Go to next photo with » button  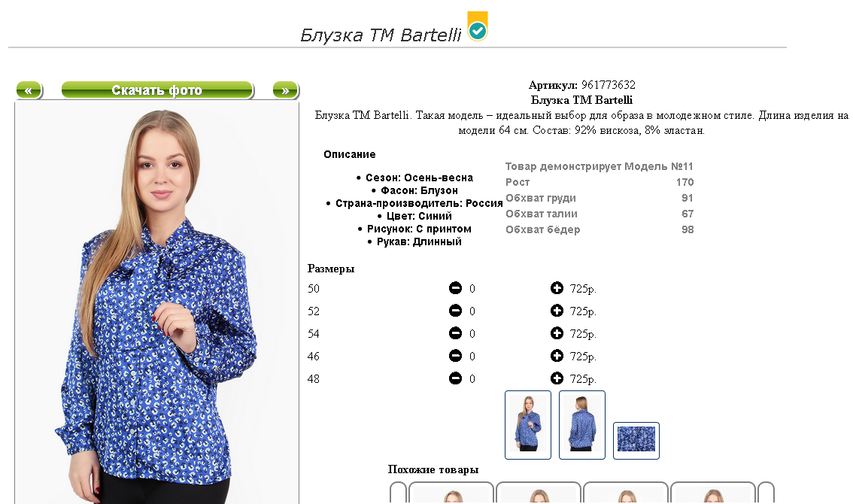[286, 90]
